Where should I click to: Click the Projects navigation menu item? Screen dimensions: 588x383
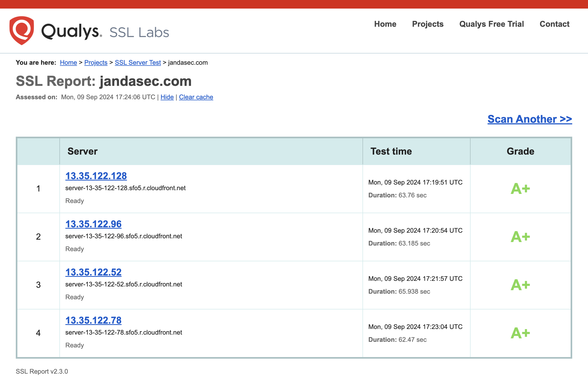coord(427,24)
